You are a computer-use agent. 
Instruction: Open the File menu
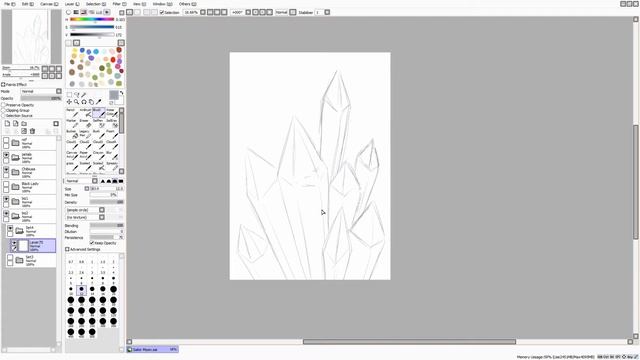[9, 4]
